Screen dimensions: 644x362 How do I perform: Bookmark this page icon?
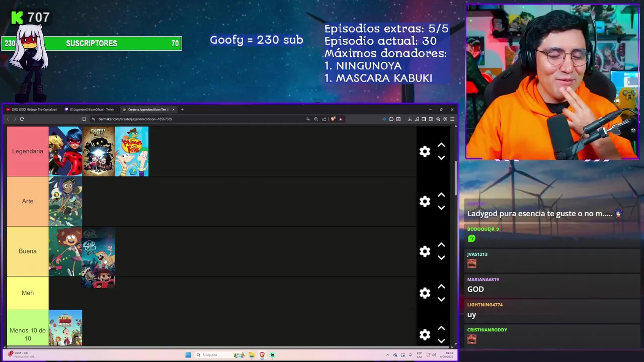[84, 119]
